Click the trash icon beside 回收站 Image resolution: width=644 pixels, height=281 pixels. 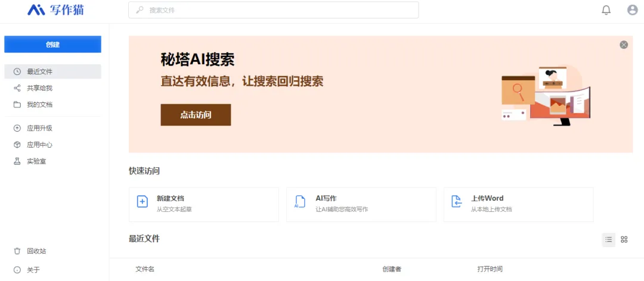point(17,251)
